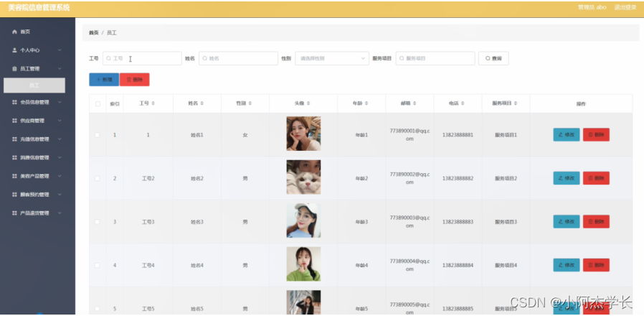
Task: Expand 充值信息管理 via its chevron
Action: click(x=60, y=139)
